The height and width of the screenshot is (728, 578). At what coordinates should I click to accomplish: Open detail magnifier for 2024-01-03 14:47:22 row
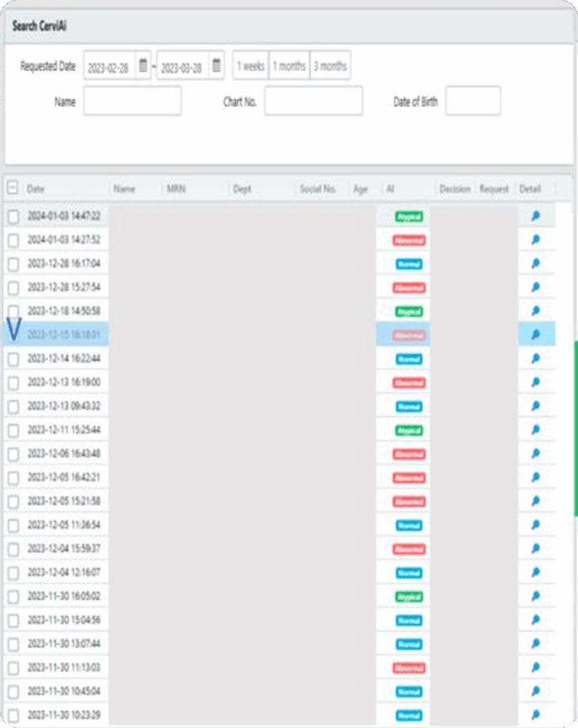tap(535, 216)
